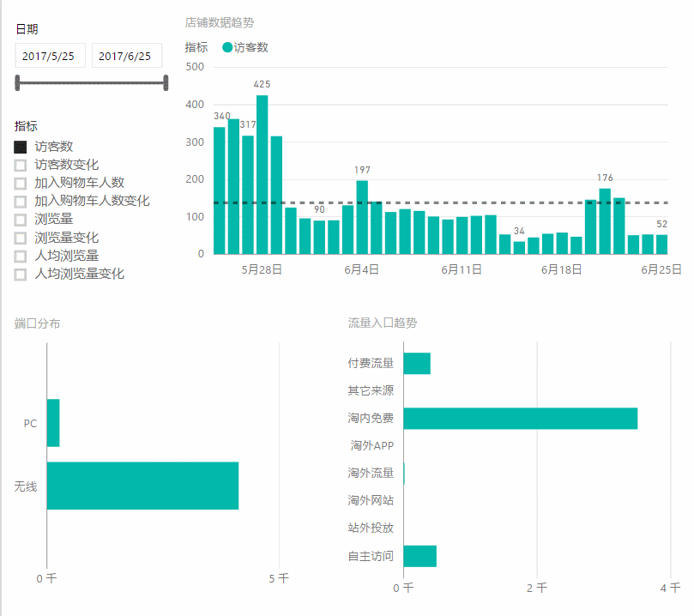Select the 浏览量 checkbox
The width and height of the screenshot is (694, 616).
(x=21, y=220)
